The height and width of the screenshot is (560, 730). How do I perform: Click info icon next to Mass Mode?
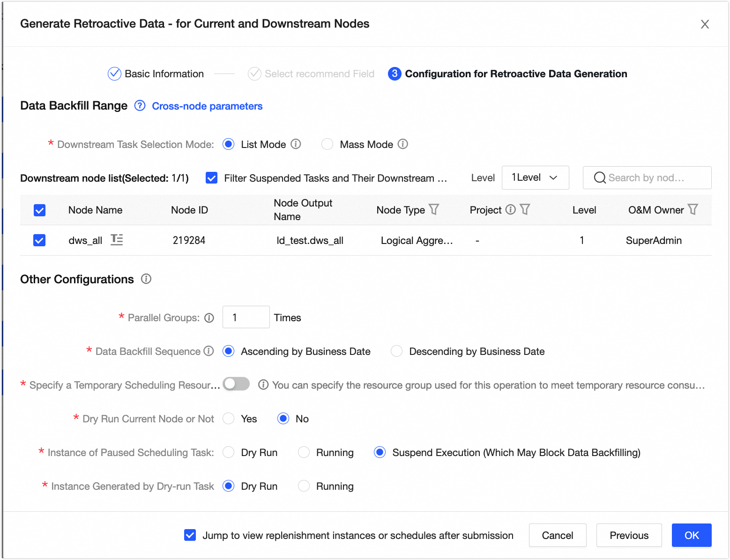(x=403, y=144)
